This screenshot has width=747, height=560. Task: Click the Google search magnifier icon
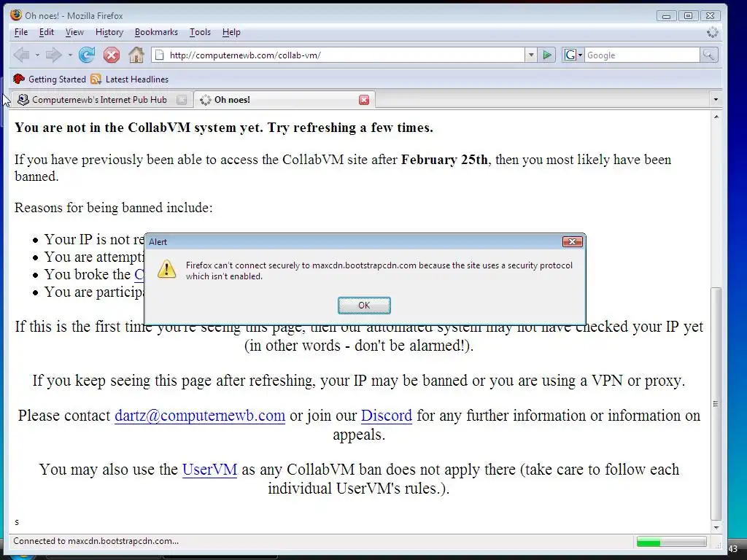(x=708, y=55)
